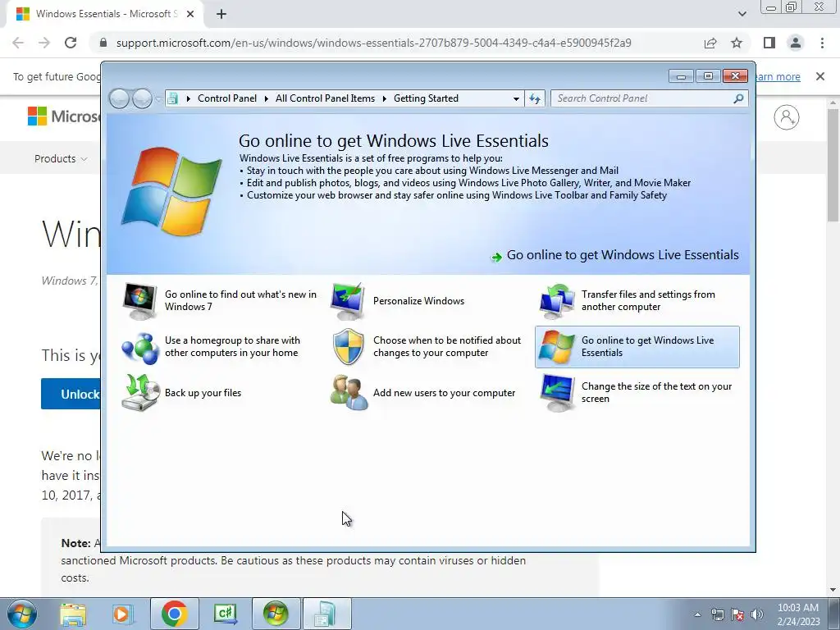Open Back up your files
The height and width of the screenshot is (630, 840).
[203, 393]
